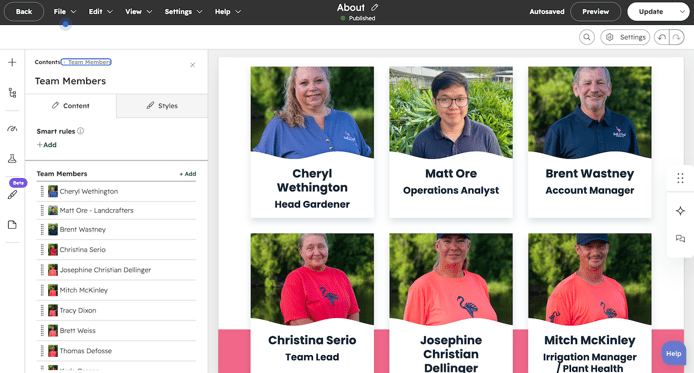Viewport: 694px width, 373px height.
Task: Click 'Team Lead' text in preview
Action: click(312, 357)
